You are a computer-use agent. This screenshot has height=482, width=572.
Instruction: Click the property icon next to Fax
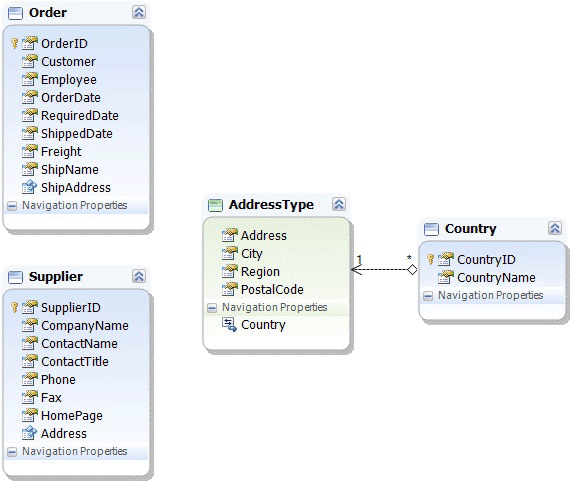click(30, 397)
